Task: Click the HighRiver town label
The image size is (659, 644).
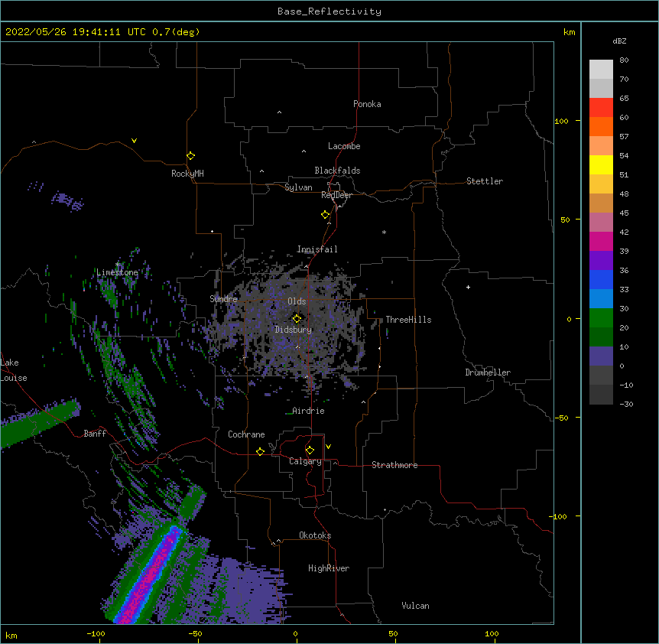Action: coord(329,568)
